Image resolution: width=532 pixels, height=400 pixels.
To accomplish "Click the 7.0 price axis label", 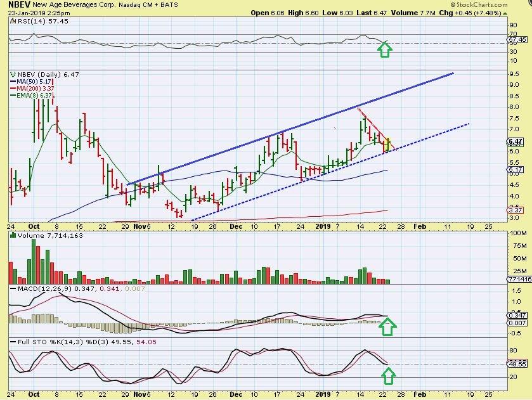I will tap(514, 129).
